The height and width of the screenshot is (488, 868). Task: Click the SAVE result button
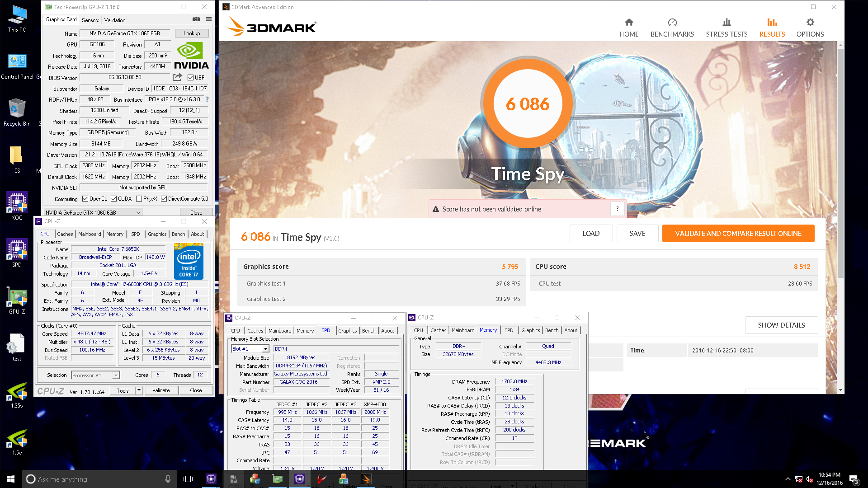(x=637, y=234)
